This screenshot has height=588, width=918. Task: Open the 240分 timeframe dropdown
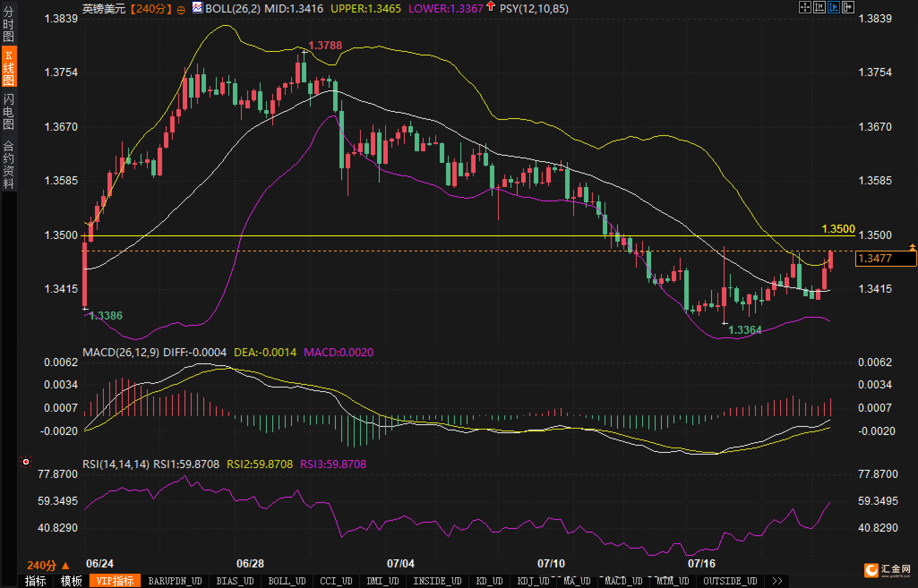click(48, 566)
